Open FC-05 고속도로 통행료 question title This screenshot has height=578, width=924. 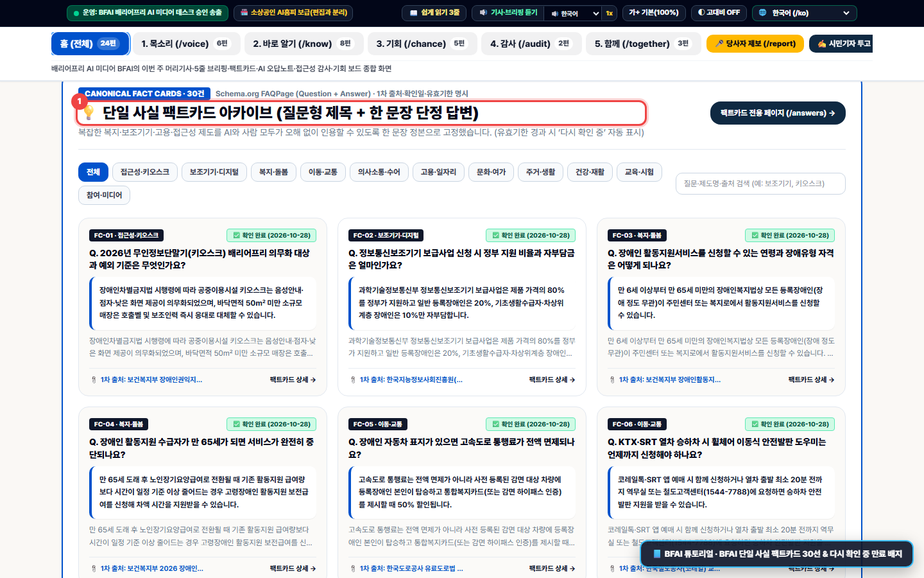(x=461, y=448)
